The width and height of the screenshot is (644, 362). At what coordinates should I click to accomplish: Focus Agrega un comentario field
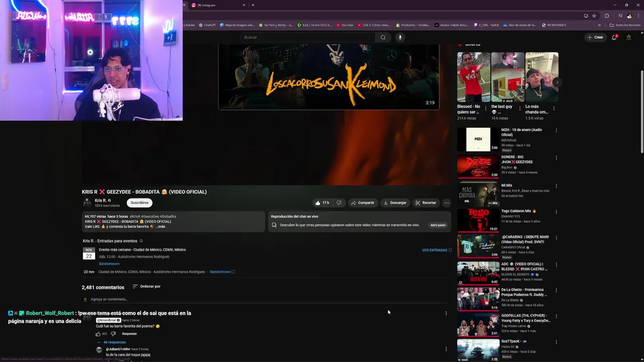click(x=269, y=299)
